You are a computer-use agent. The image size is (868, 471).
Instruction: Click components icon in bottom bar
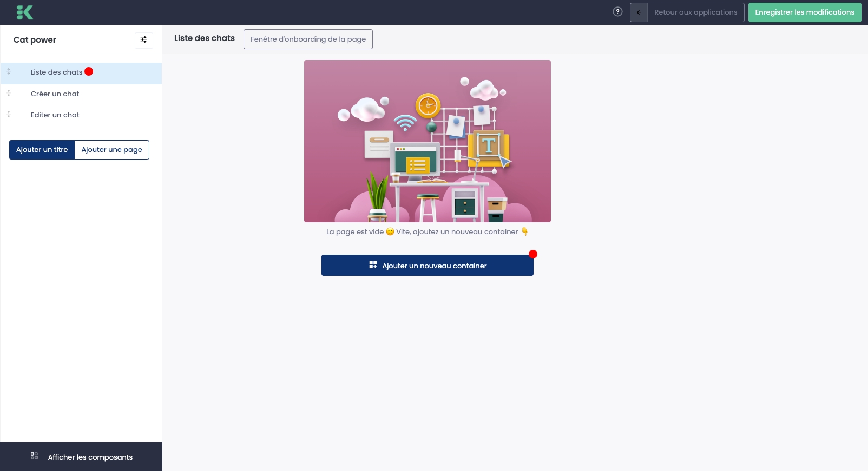click(35, 456)
